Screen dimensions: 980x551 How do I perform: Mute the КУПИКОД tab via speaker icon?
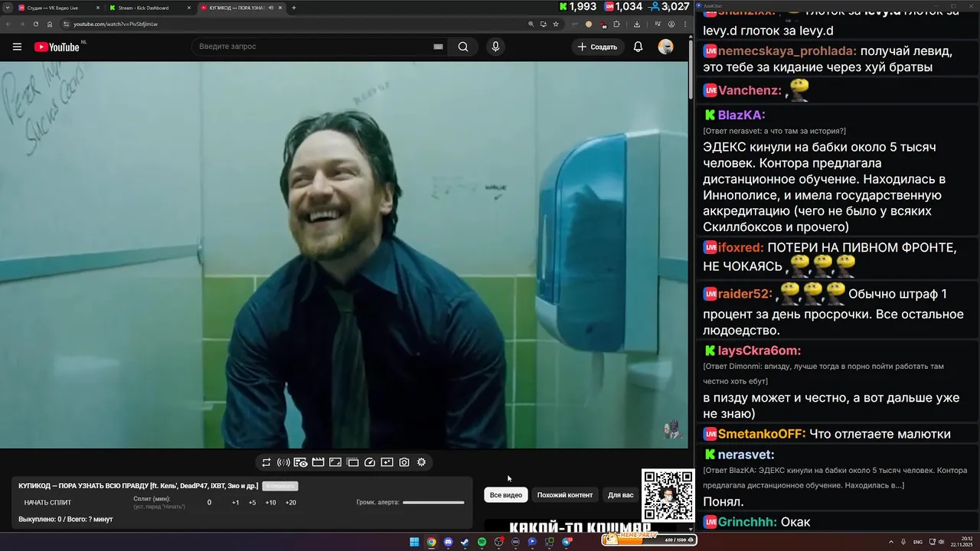[x=271, y=8]
